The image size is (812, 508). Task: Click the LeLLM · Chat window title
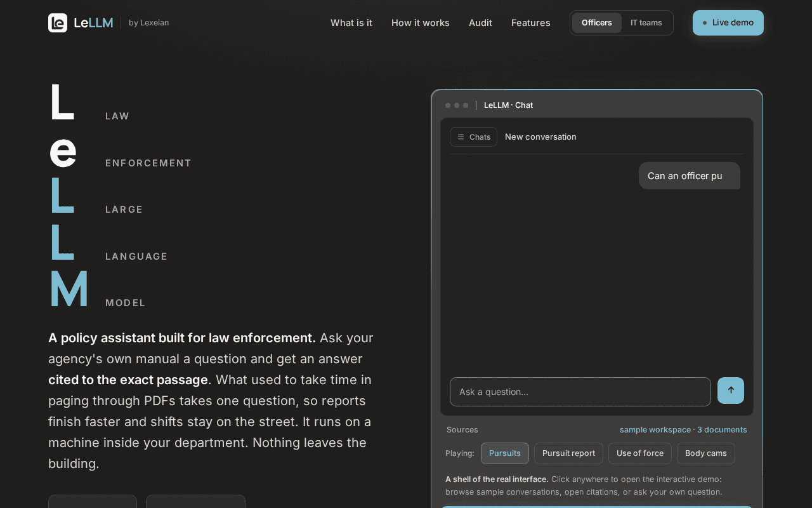click(508, 105)
